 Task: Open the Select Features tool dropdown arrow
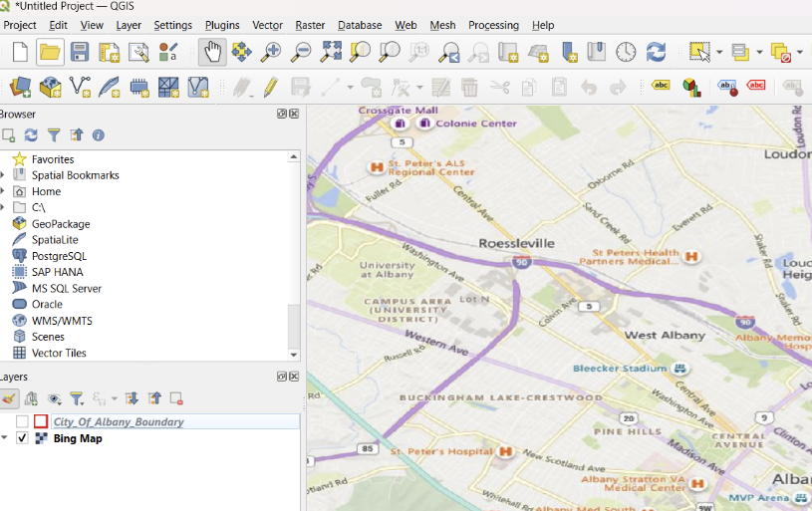pos(718,52)
